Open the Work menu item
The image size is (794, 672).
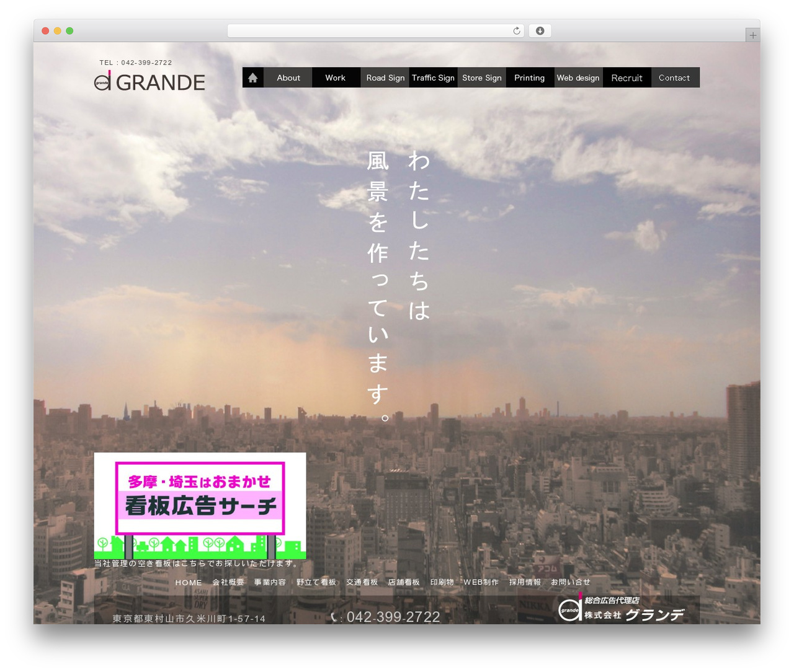pos(336,77)
